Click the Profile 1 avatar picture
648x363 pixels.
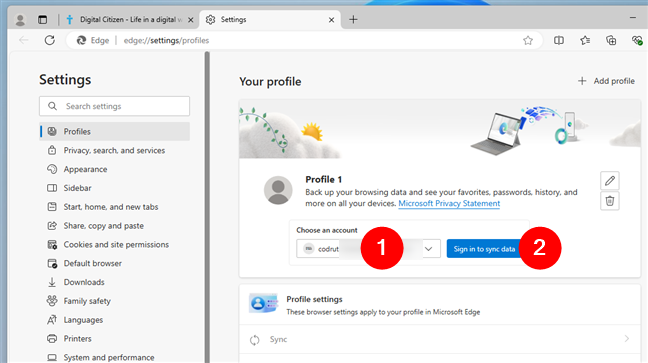pos(278,190)
